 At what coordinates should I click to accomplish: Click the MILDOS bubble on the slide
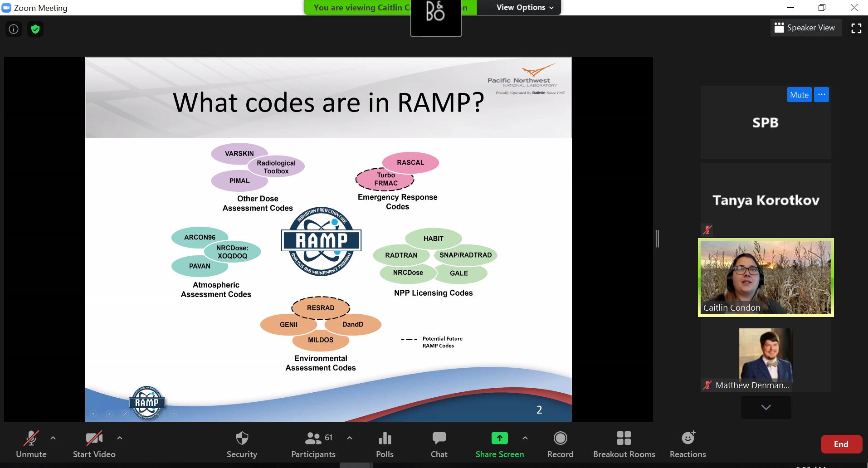[321, 340]
